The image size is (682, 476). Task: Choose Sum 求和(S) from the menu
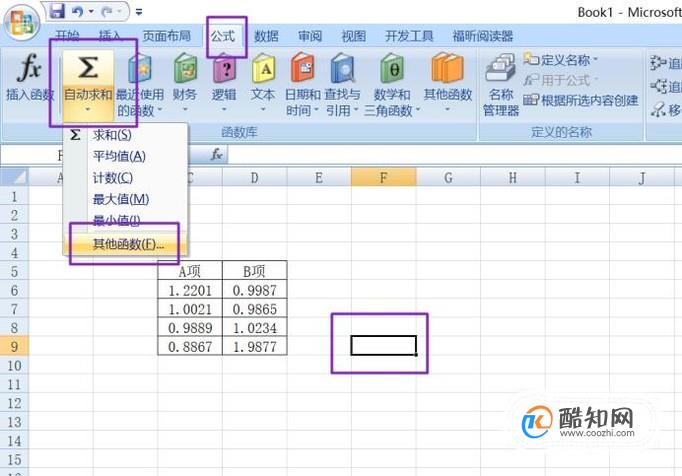click(126, 135)
